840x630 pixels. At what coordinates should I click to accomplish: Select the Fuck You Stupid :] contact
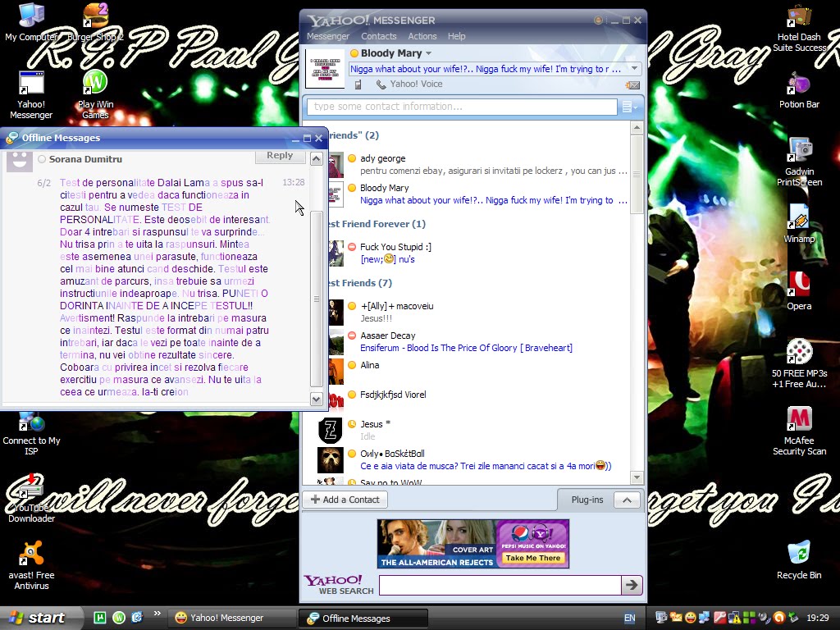[x=478, y=253]
